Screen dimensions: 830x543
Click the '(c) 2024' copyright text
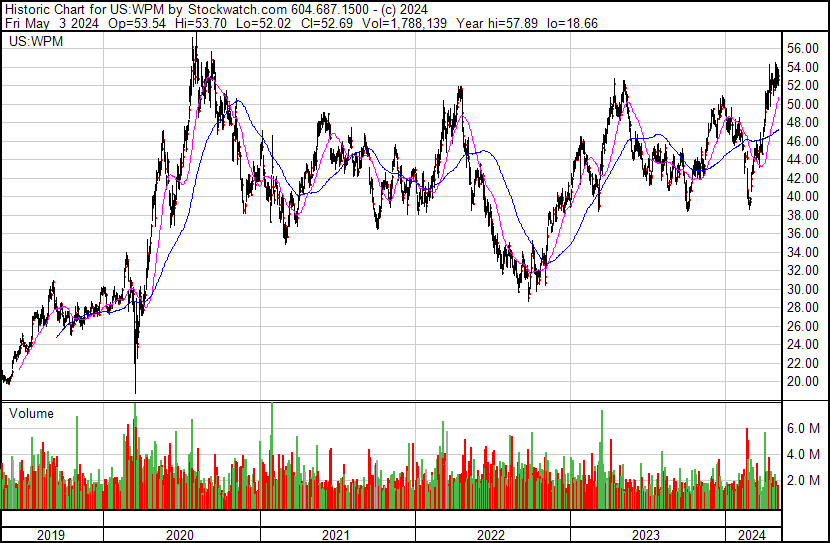405,10
